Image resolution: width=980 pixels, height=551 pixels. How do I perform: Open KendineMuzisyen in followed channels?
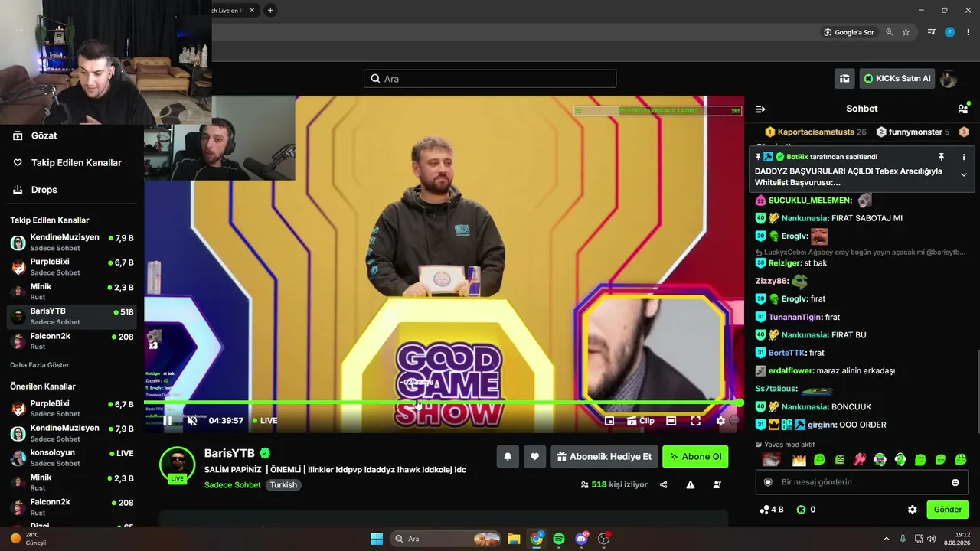coord(72,243)
